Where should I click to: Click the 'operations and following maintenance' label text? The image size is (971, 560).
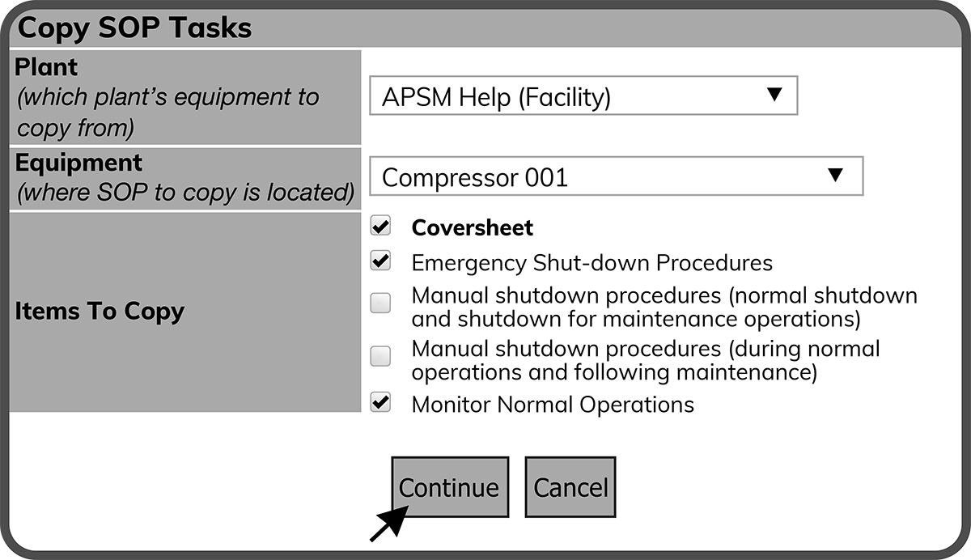tap(614, 373)
